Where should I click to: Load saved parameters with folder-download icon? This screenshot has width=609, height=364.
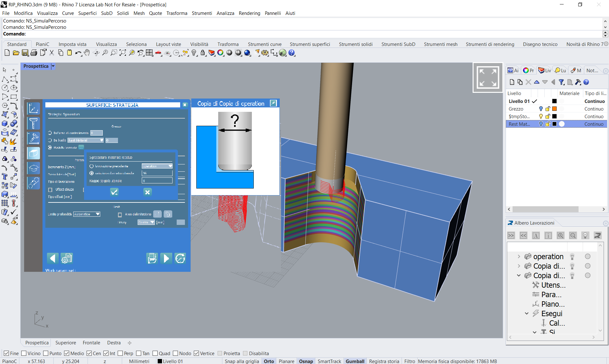[152, 258]
